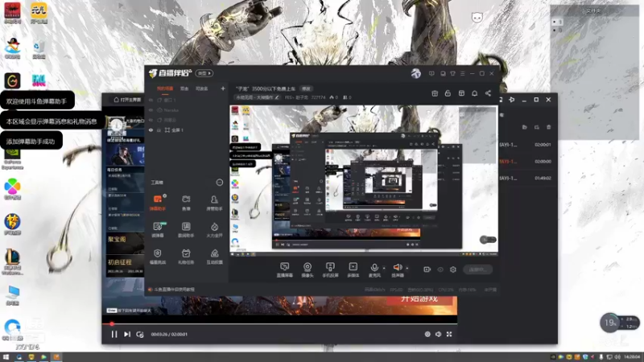The image size is (644, 362).
Task: Click the 麦克风 microphone icon
Action: tap(374, 269)
